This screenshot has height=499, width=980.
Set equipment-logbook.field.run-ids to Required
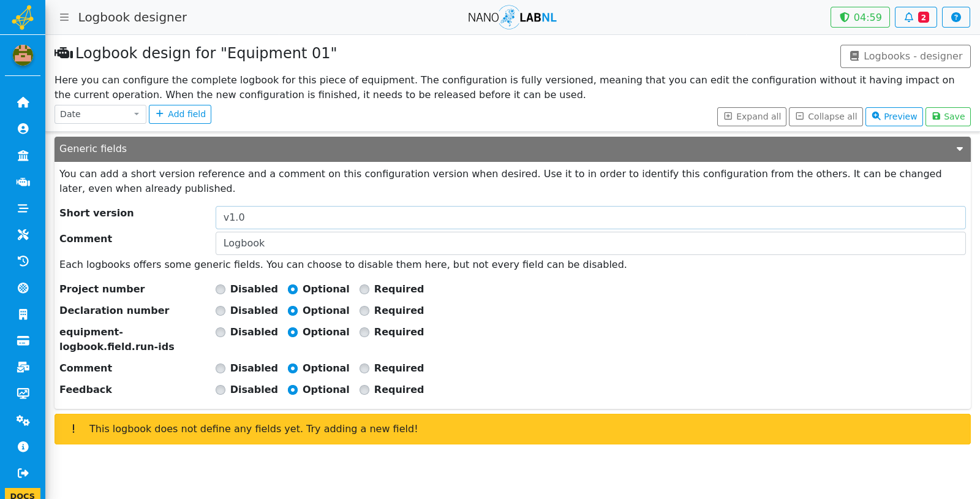pos(364,332)
